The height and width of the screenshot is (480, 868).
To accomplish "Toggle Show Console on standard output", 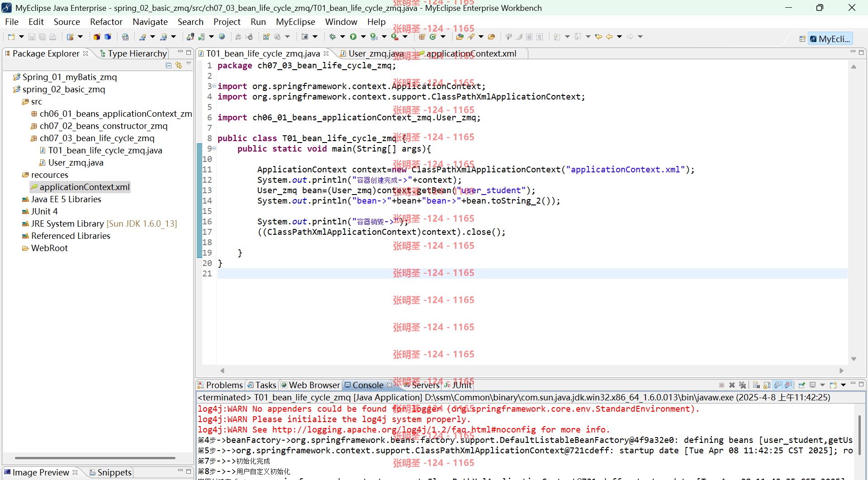I will click(778, 385).
